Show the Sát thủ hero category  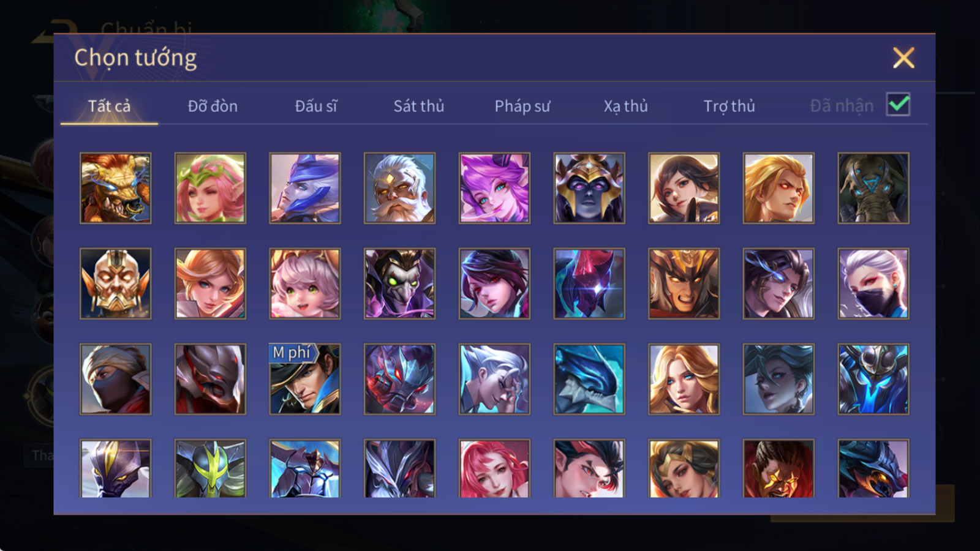click(419, 106)
